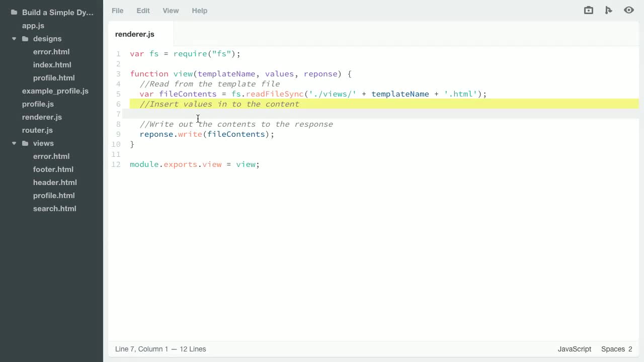
Task: Open the File menu
Action: pyautogui.click(x=117, y=11)
